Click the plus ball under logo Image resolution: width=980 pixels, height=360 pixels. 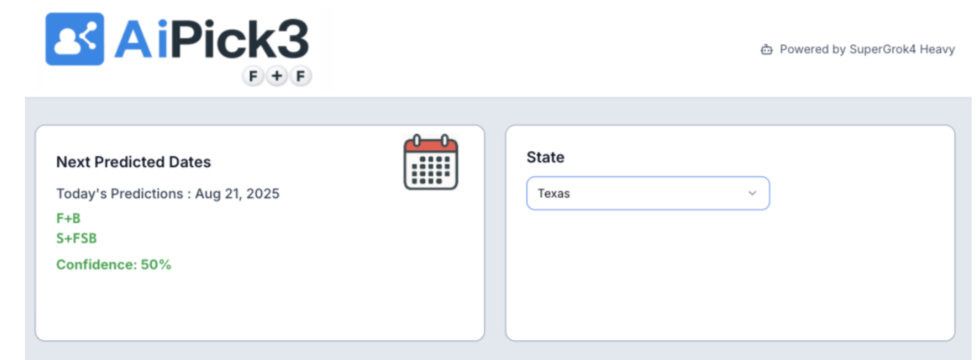(277, 77)
